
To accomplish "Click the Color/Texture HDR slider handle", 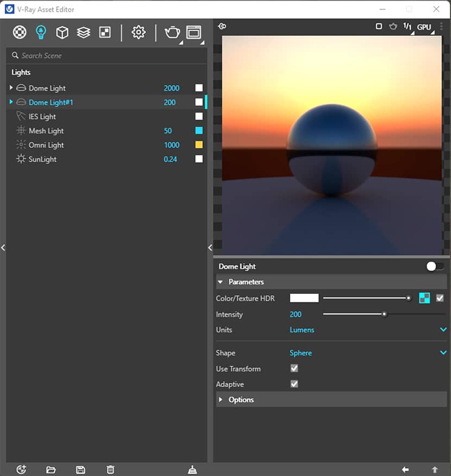I will click(409, 298).
